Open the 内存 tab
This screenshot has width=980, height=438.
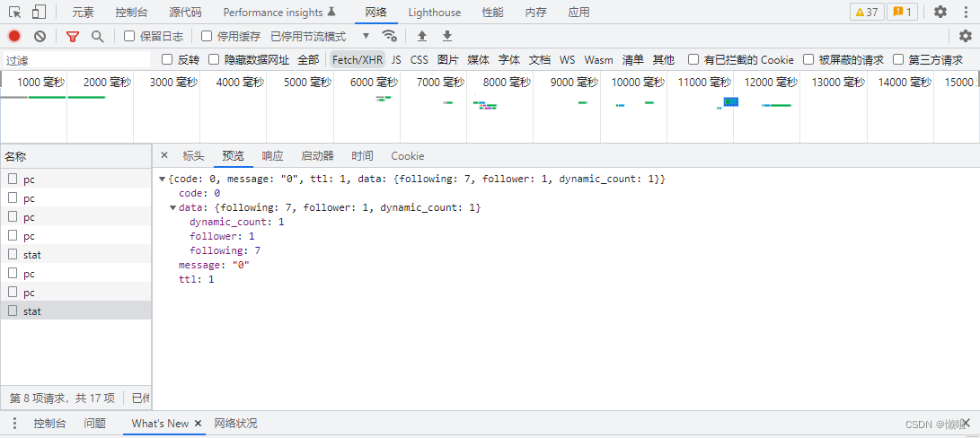point(535,12)
